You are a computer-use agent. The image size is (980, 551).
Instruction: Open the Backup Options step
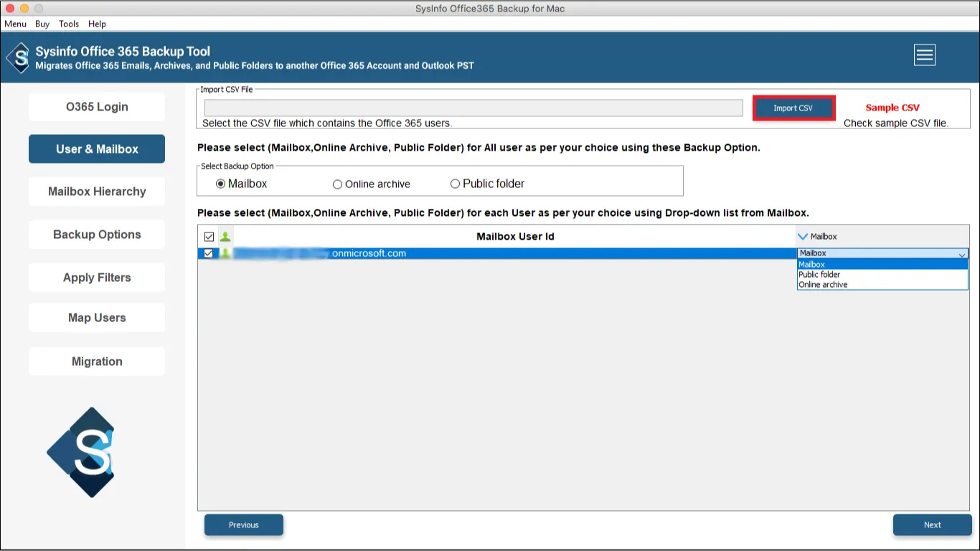(x=97, y=235)
